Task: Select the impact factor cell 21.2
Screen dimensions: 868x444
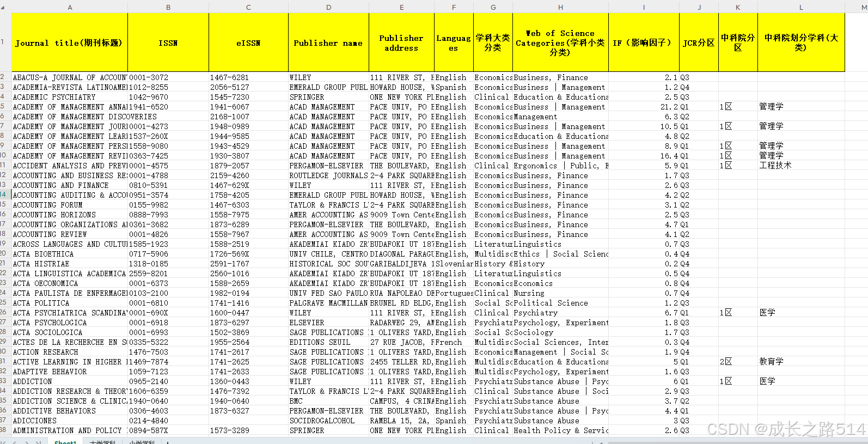Action: click(x=644, y=107)
